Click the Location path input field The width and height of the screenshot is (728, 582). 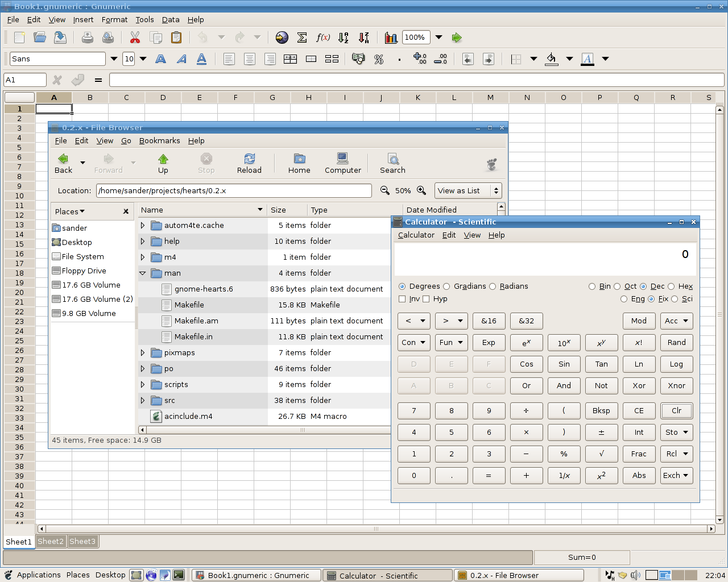[x=233, y=190]
